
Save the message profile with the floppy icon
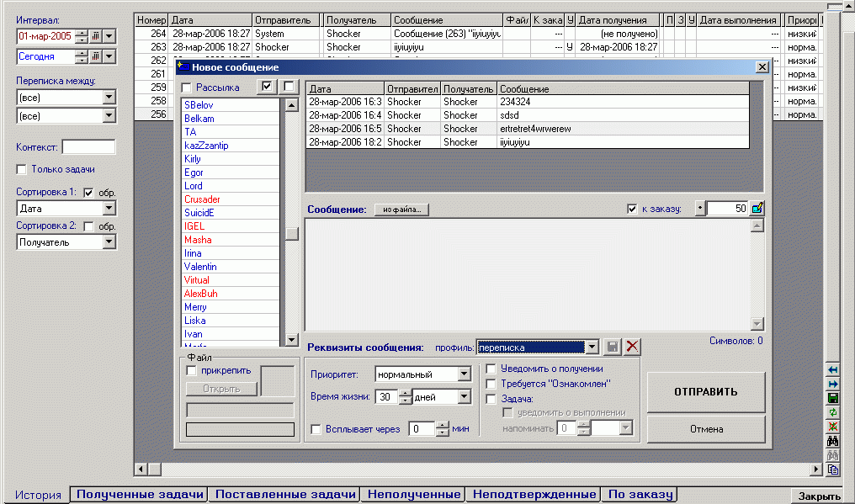click(x=613, y=347)
